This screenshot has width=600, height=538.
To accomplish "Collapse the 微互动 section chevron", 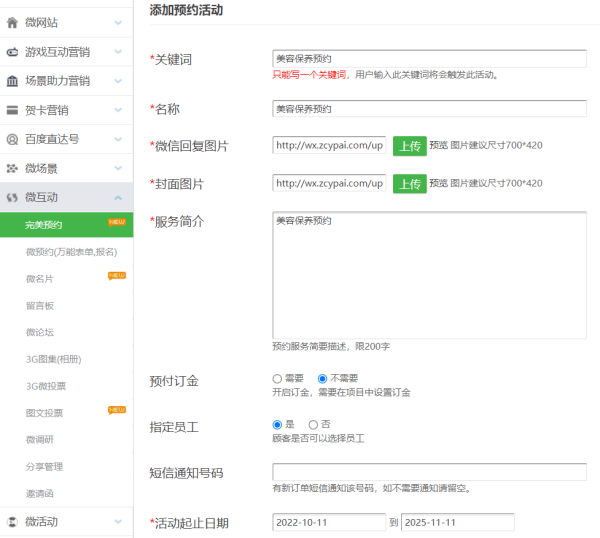I will 118,197.
